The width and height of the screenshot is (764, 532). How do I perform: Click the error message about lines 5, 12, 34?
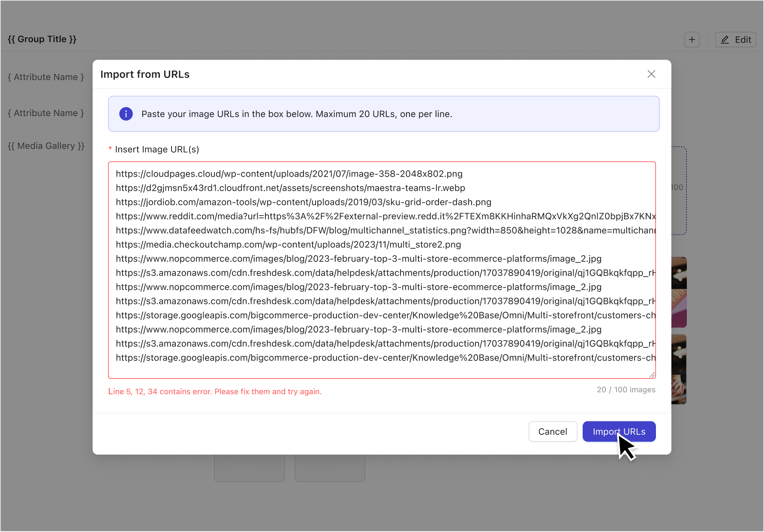(x=215, y=391)
